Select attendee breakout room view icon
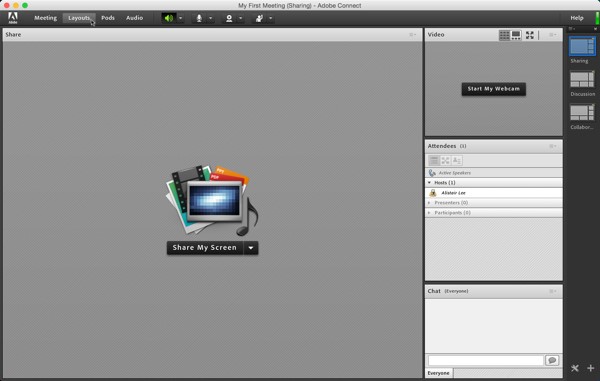Image resolution: width=600 pixels, height=381 pixels. point(445,161)
